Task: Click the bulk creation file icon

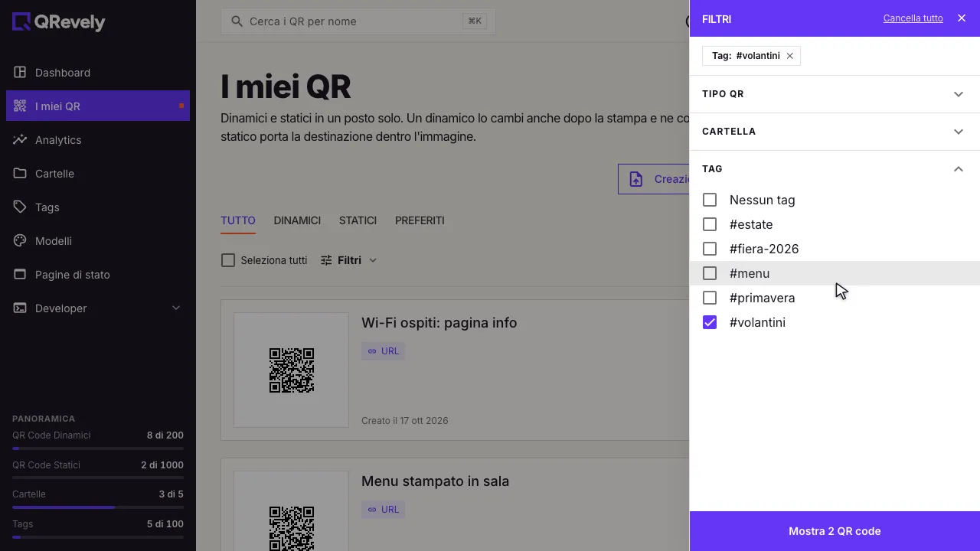Action: [636, 179]
